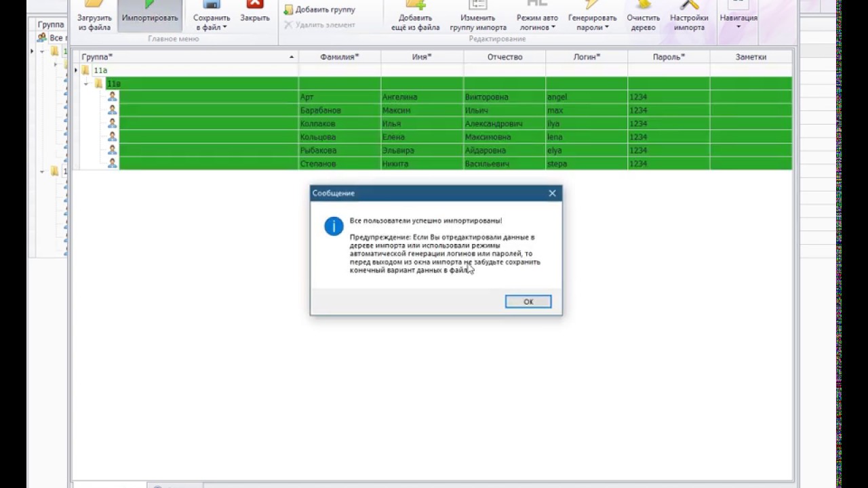Click Загрузить из файла toolbar button
The height and width of the screenshot is (488, 868).
(94, 16)
